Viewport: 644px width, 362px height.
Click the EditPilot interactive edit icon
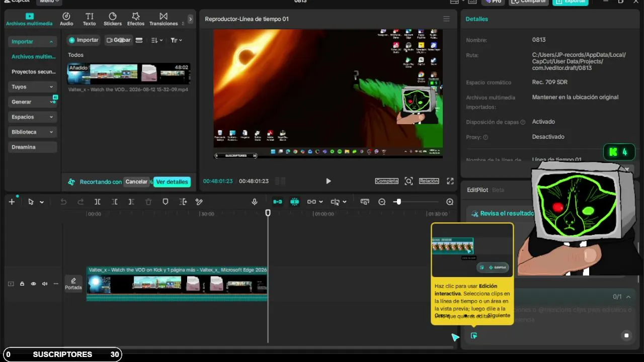point(474,335)
